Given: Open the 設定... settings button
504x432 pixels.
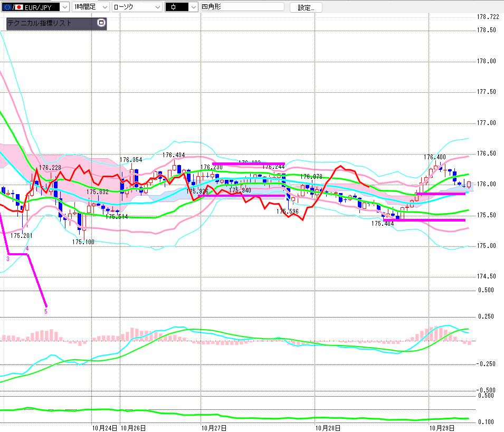Looking at the screenshot, I should [306, 7].
